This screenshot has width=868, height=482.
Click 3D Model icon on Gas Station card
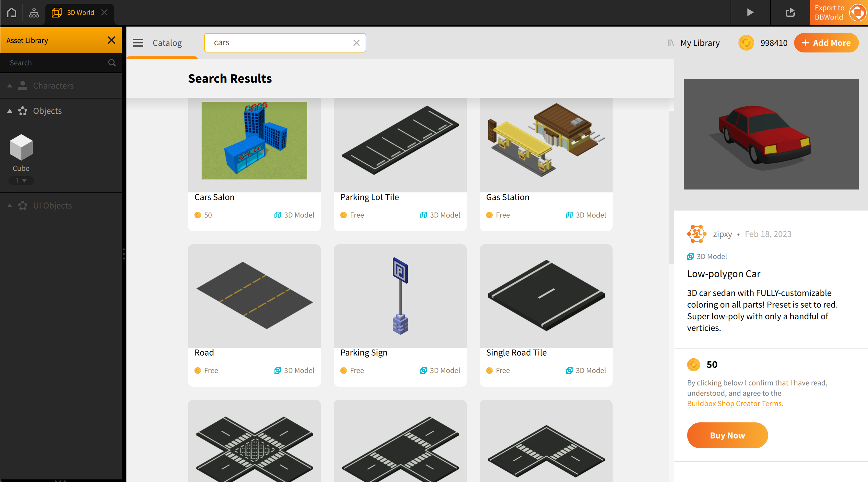coord(569,215)
